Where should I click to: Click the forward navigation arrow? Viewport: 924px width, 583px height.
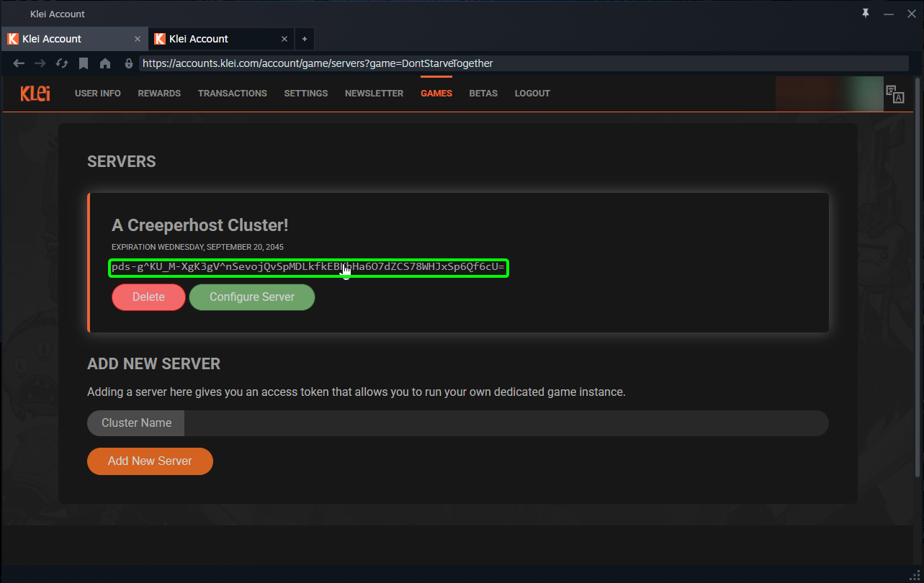[x=40, y=63]
